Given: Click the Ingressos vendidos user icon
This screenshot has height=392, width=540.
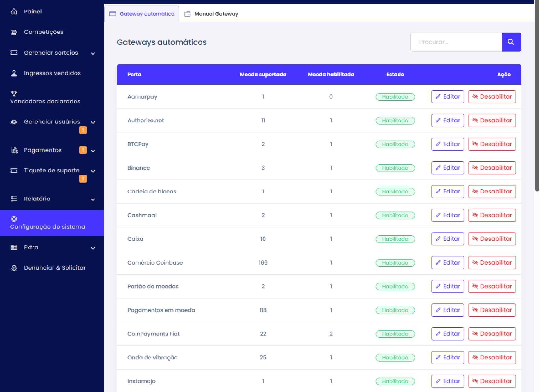Looking at the screenshot, I should click(14, 73).
